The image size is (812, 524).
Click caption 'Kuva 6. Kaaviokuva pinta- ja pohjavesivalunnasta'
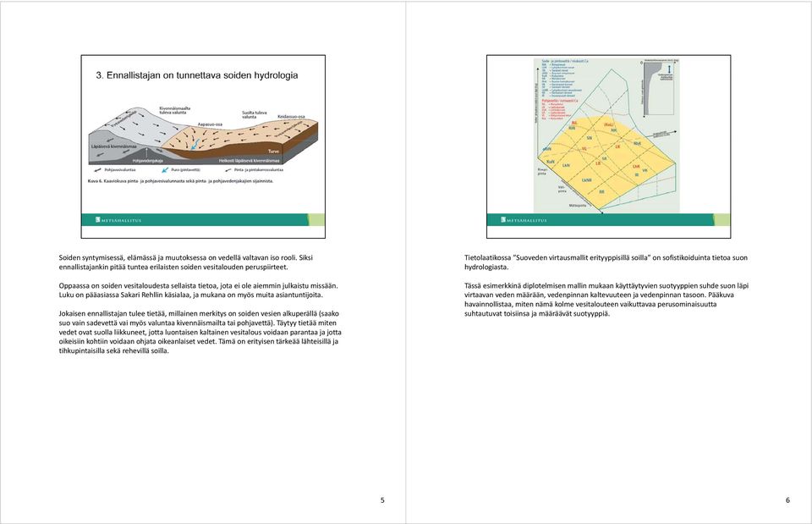pos(180,181)
